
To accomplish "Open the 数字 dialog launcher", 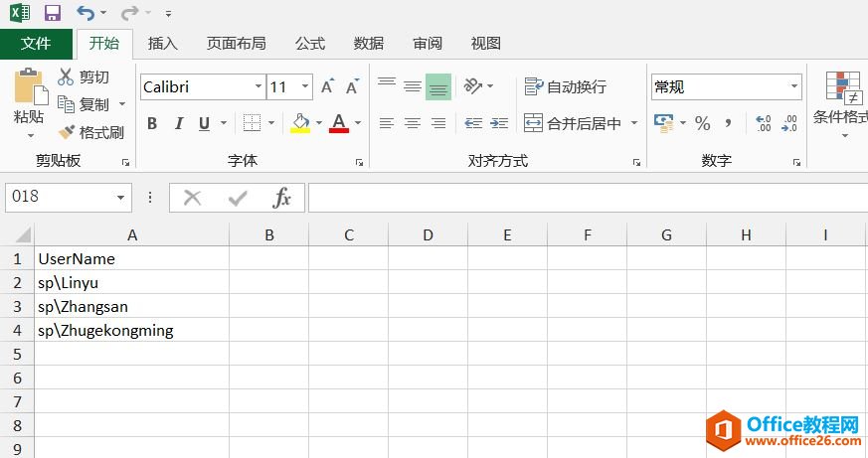I will click(796, 162).
